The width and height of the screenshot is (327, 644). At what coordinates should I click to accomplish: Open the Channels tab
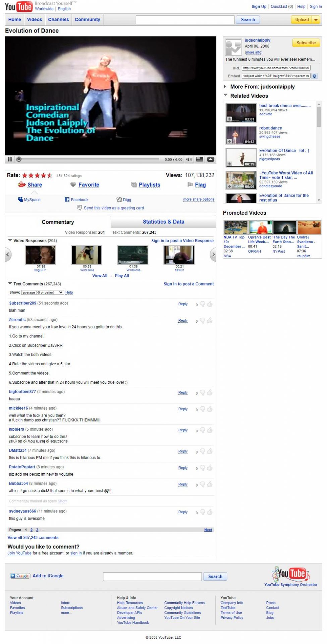(58, 20)
